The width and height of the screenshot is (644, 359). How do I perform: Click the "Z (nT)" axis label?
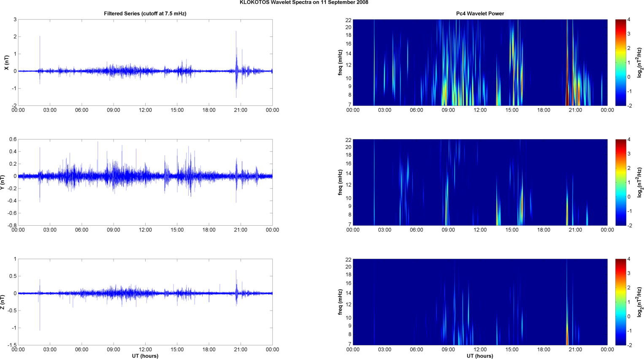click(3, 302)
